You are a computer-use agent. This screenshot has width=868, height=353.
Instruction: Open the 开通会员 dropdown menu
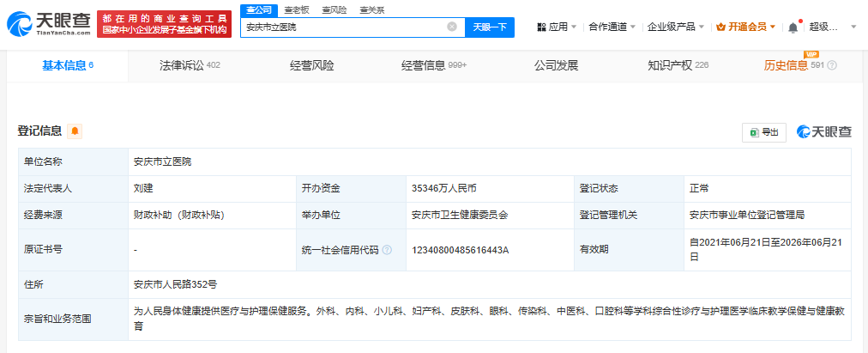(x=745, y=27)
